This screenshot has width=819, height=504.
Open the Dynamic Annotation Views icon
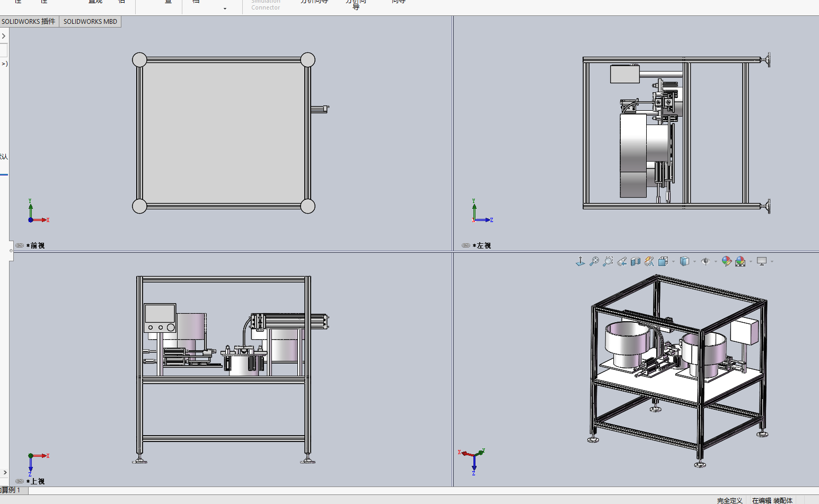coord(649,261)
